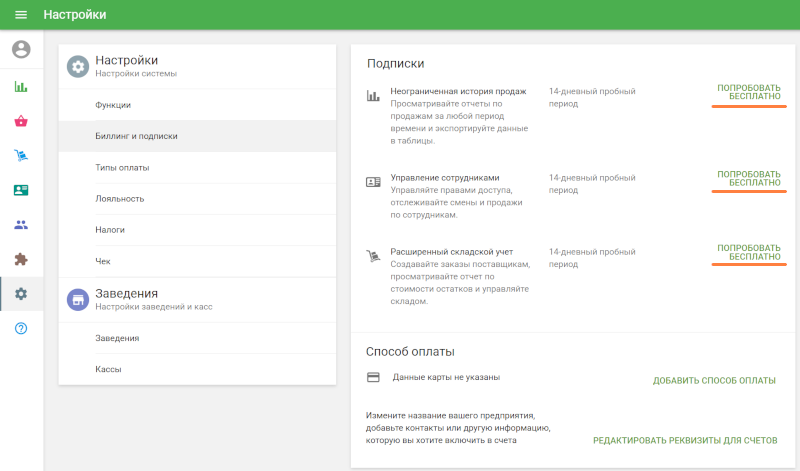Image resolution: width=800 pixels, height=471 pixels.
Task: Open the goods basket sidebar icon
Action: pos(21,121)
